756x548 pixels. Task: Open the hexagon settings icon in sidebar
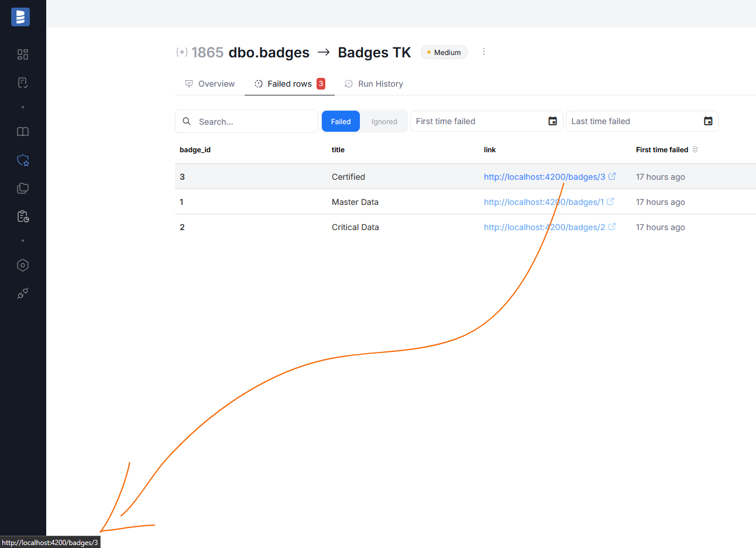pyautogui.click(x=23, y=265)
